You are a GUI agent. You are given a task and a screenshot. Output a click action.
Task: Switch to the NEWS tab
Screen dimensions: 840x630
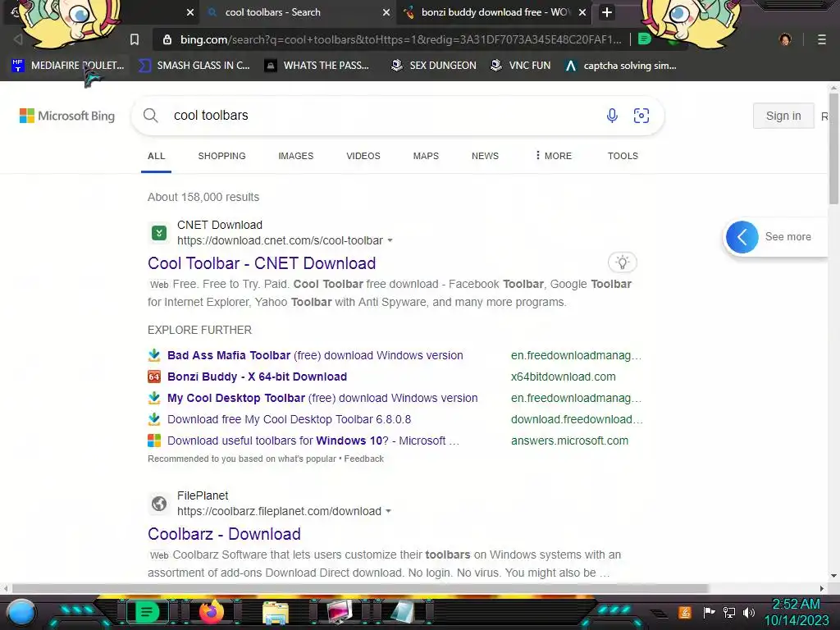point(485,156)
